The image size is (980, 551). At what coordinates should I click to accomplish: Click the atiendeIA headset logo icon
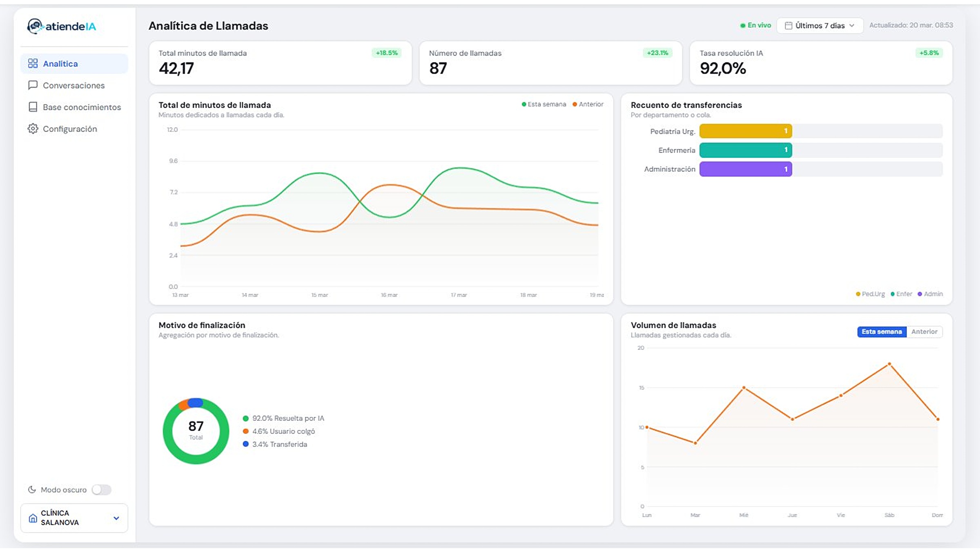coord(35,26)
